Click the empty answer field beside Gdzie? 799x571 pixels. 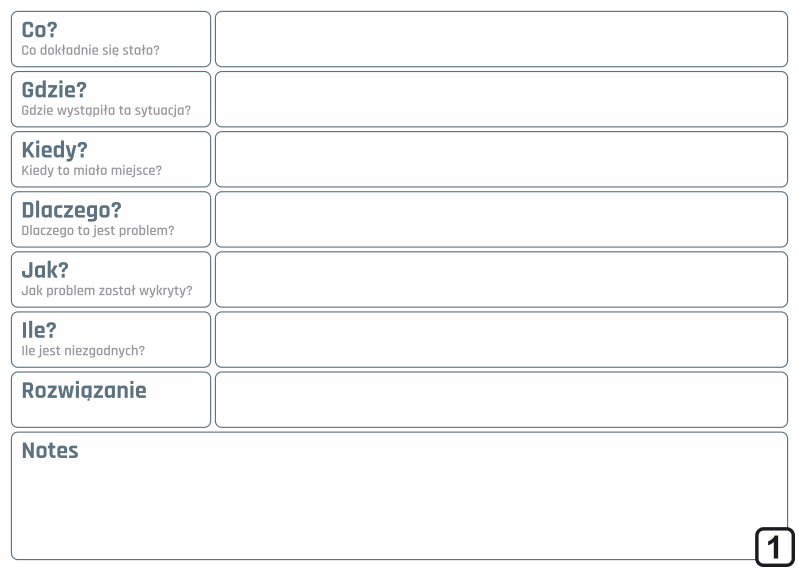[x=501, y=99]
